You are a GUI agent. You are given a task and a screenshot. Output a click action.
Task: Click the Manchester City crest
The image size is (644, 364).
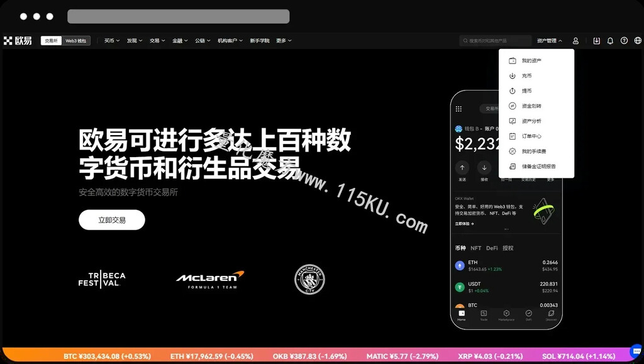pos(309,280)
